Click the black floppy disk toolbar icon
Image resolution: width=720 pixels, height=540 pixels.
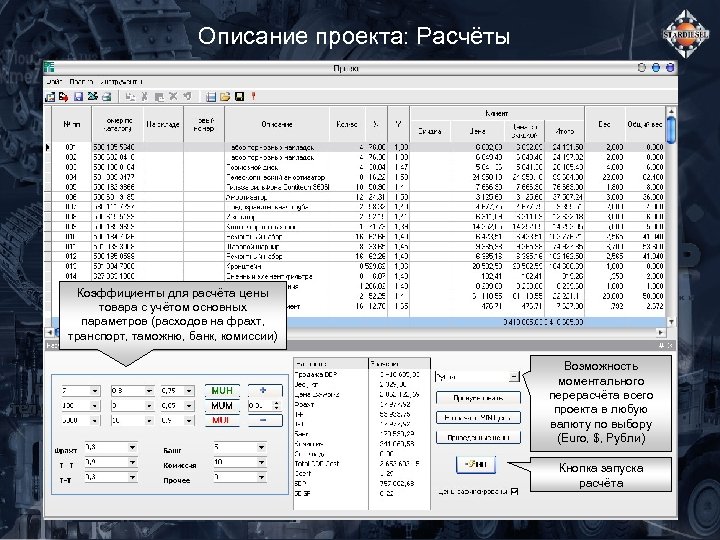(239, 97)
